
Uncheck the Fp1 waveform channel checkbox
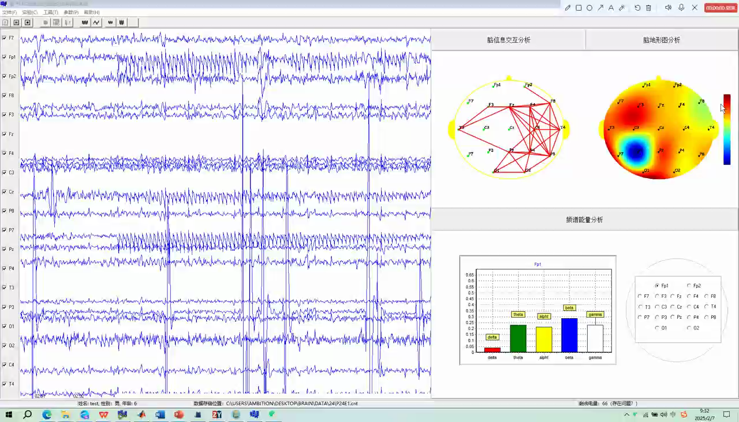5,58
